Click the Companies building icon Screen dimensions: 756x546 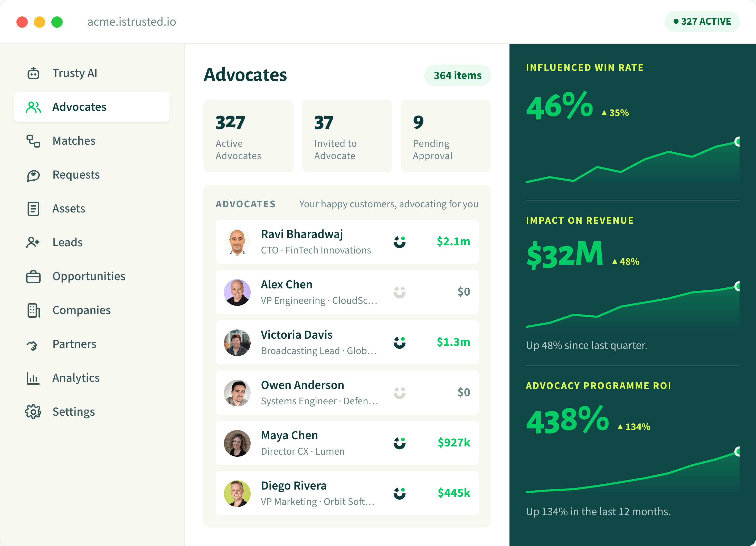pos(33,310)
